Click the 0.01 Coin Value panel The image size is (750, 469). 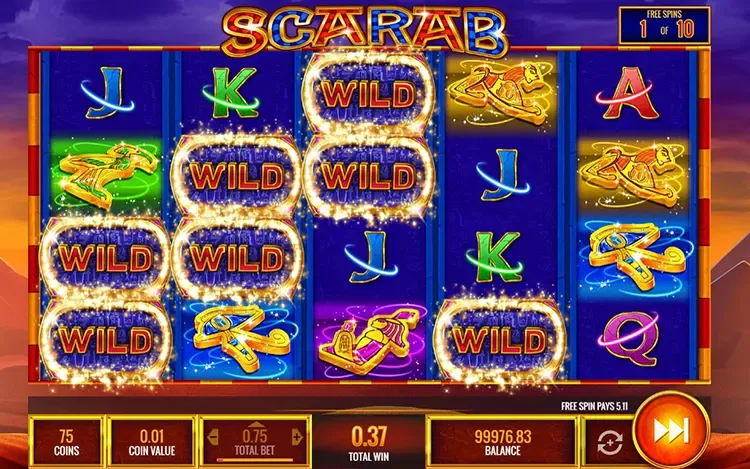tap(152, 441)
